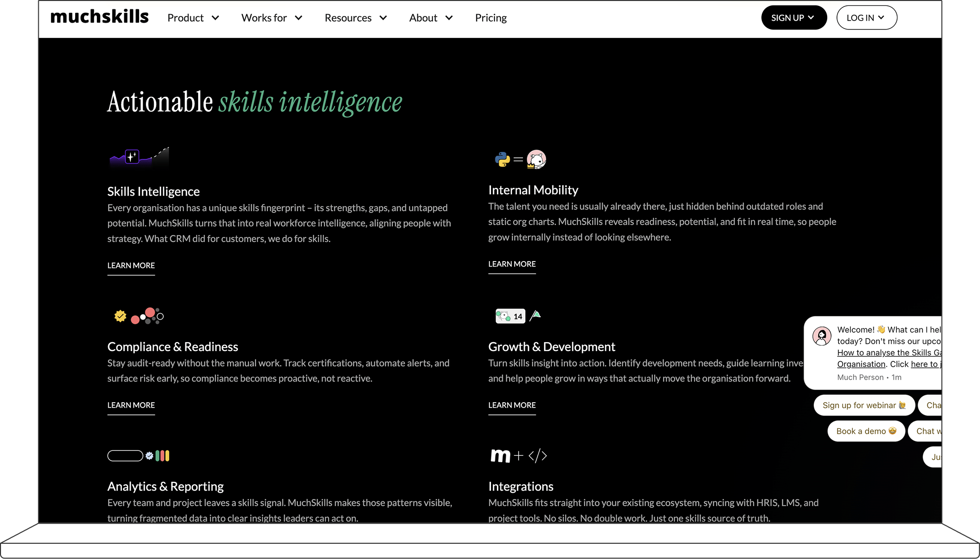Open the Resources dropdown menu
This screenshot has height=559, width=980.
tap(355, 18)
